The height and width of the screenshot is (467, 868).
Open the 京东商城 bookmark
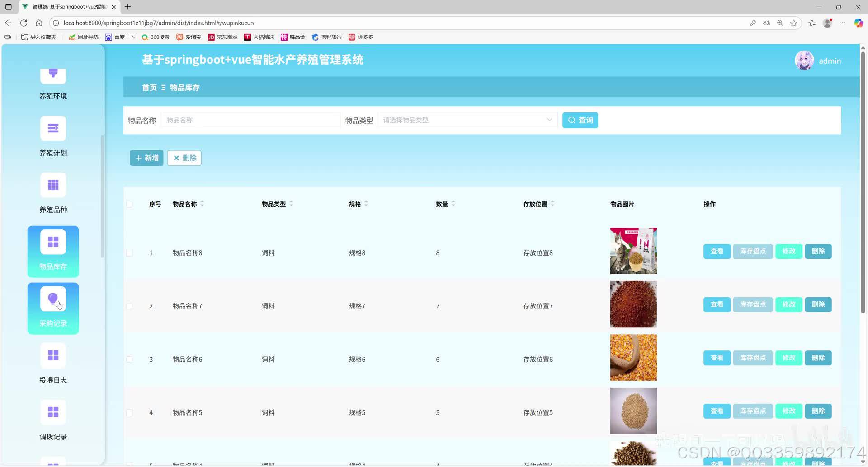click(222, 37)
